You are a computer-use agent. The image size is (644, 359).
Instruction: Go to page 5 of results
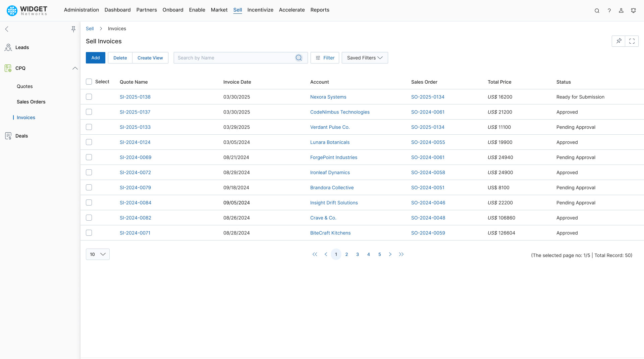tap(380, 255)
